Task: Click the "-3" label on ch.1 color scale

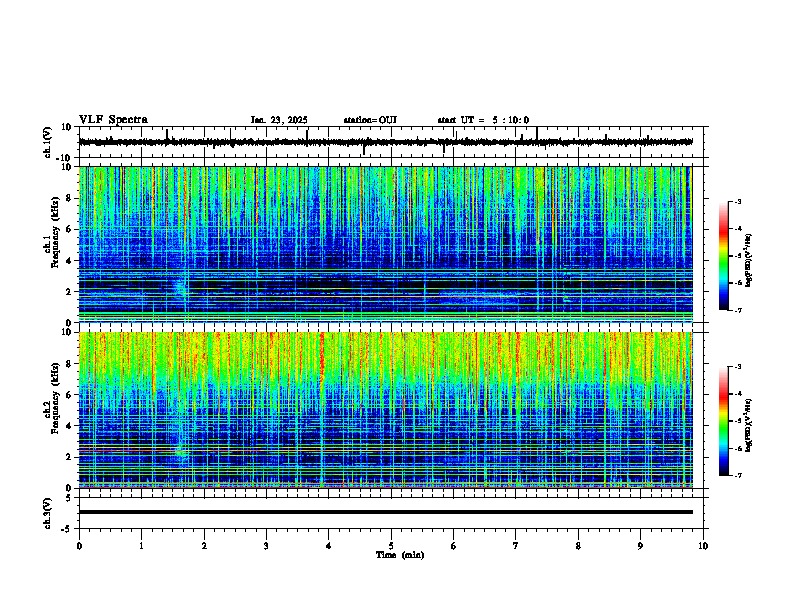Action: 738,201
